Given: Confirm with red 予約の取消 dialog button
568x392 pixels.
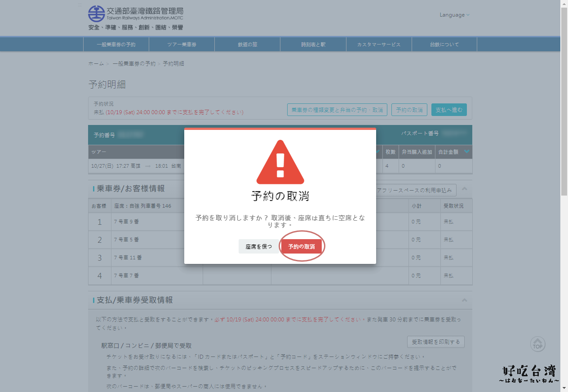Looking at the screenshot, I should coord(301,247).
